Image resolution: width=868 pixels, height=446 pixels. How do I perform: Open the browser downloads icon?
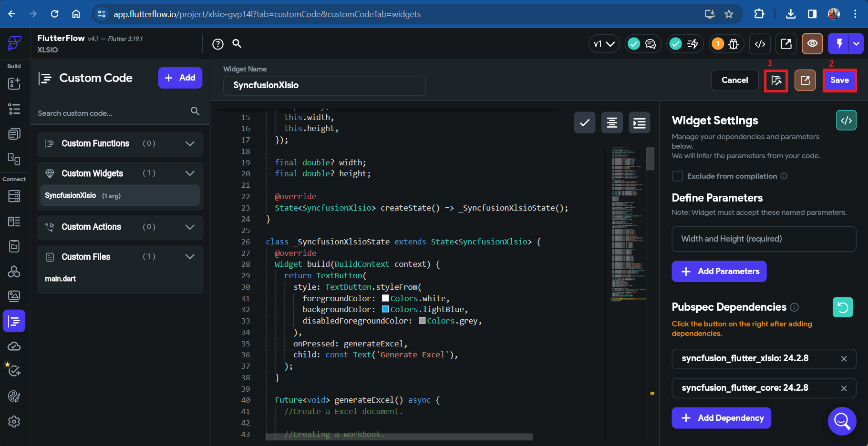point(791,14)
